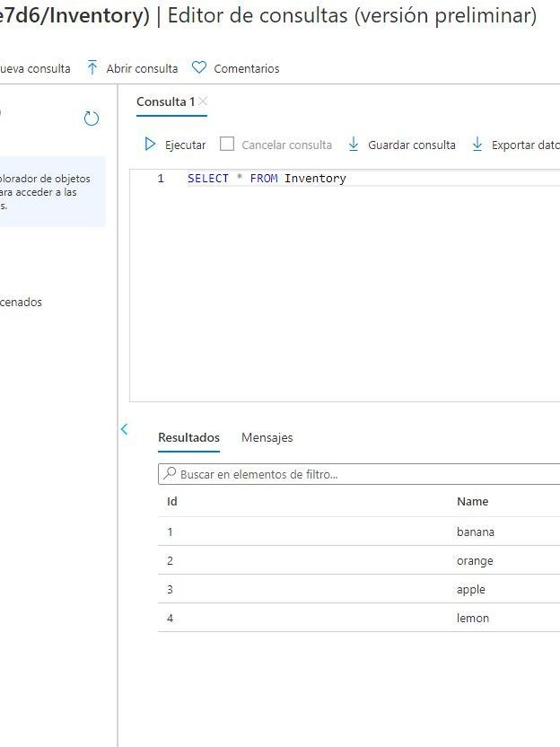Close the Consulta 1 query tab

pos(203,101)
